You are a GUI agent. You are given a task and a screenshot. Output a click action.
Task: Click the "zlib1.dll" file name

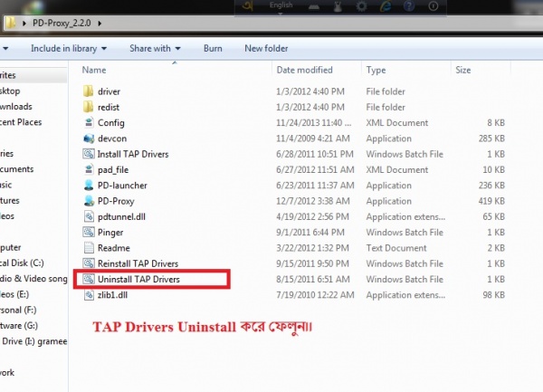(x=112, y=295)
